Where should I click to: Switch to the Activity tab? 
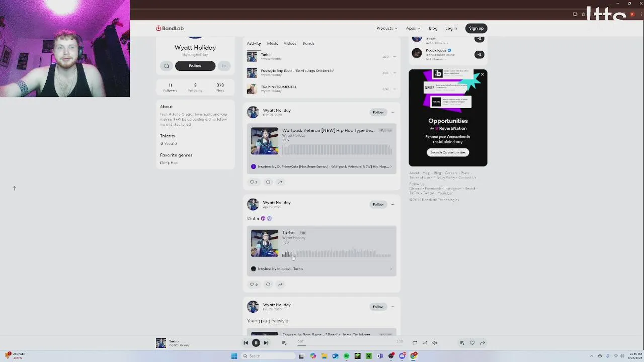pos(254,43)
